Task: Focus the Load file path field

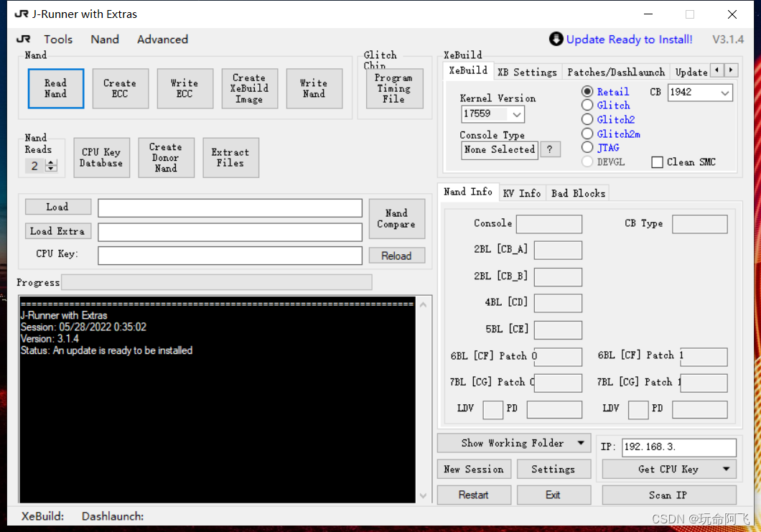Action: coord(230,207)
